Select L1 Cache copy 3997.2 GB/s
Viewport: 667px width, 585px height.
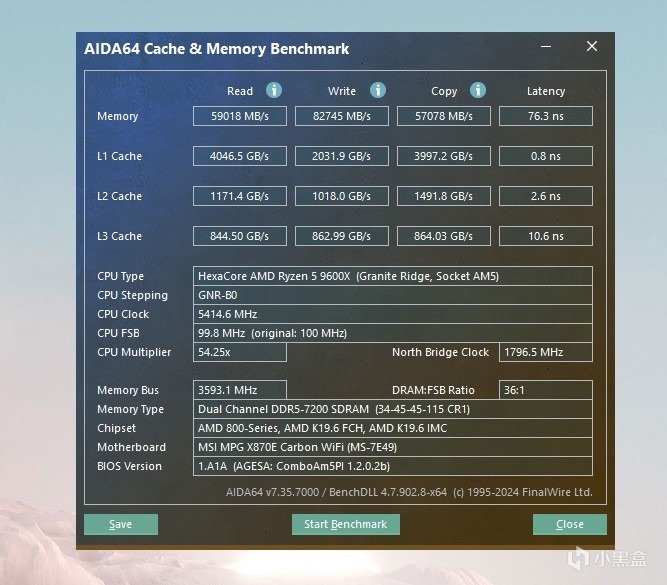(444, 156)
